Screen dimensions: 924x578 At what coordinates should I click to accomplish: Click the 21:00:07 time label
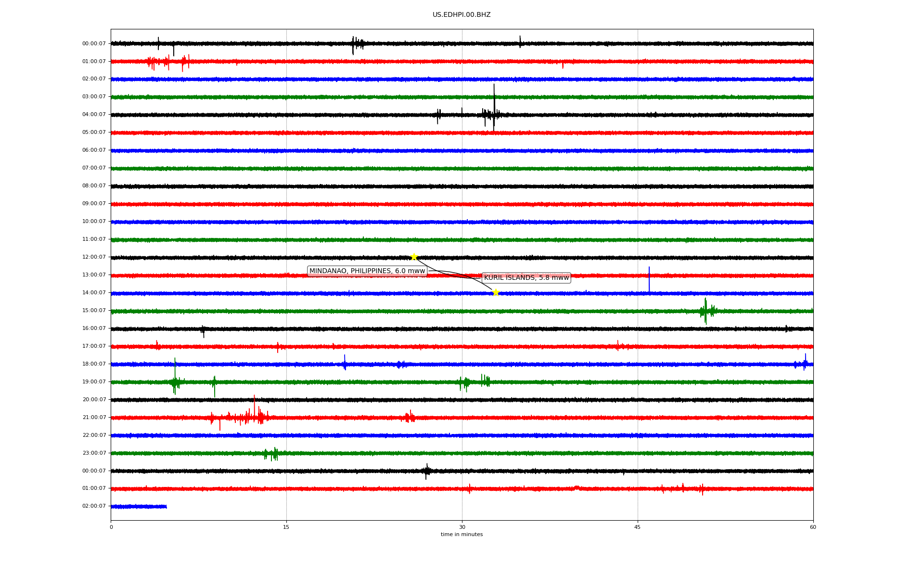pyautogui.click(x=94, y=418)
